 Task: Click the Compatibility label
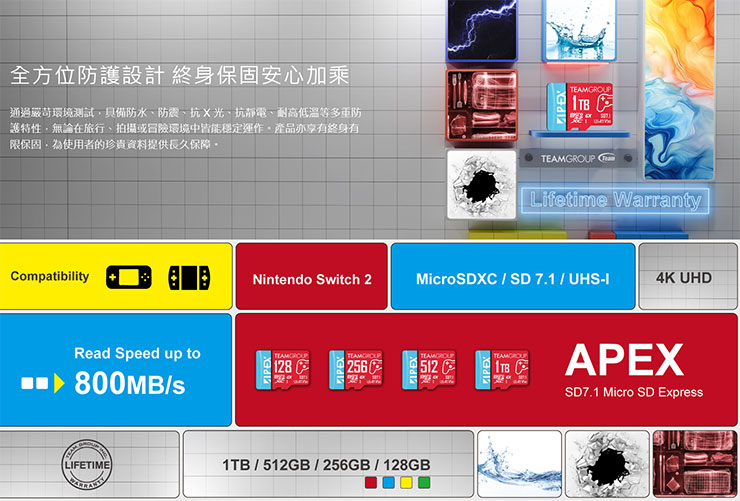click(50, 276)
